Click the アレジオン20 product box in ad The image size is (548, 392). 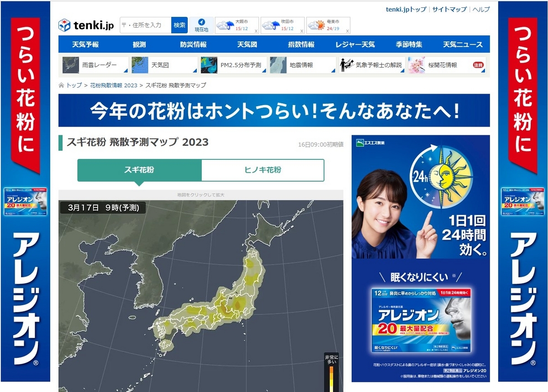coord(421,320)
